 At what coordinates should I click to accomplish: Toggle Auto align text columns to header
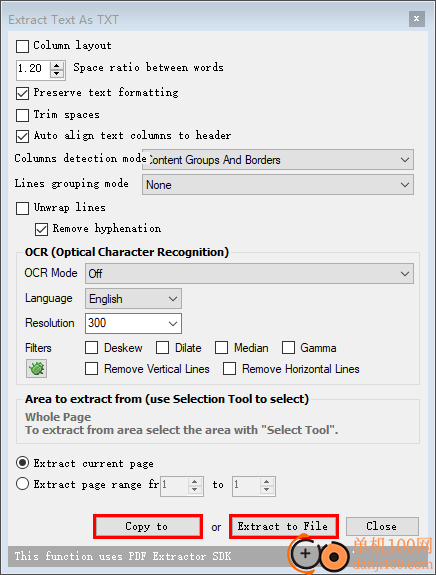[x=22, y=136]
